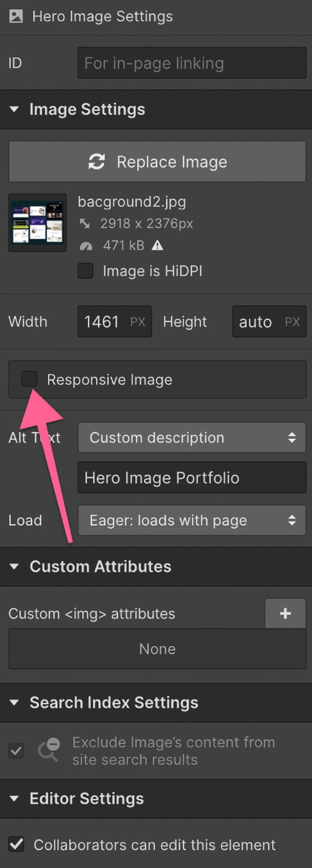Click the Replace Image button

157,162
